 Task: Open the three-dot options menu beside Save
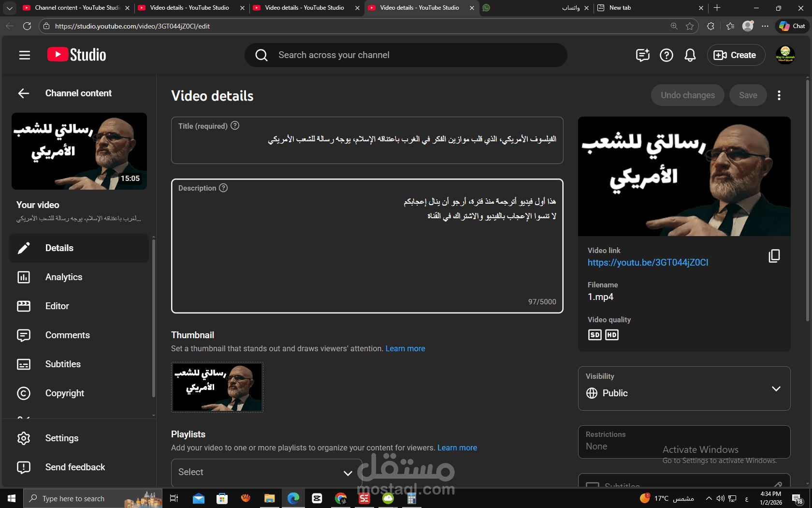click(x=779, y=95)
